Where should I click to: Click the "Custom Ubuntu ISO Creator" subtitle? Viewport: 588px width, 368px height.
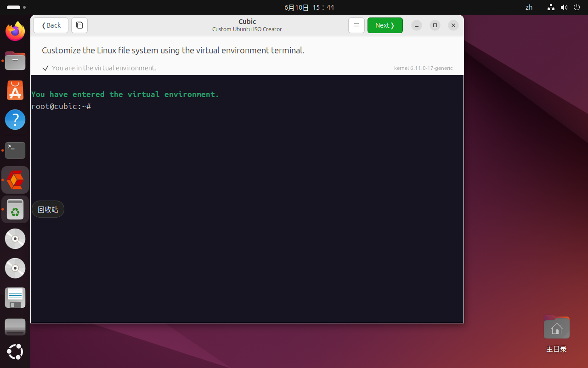[247, 29]
